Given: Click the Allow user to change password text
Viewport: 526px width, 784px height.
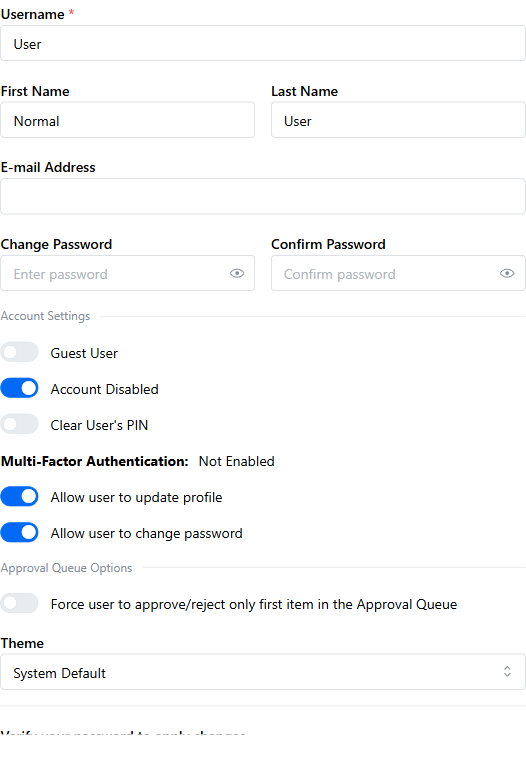Looking at the screenshot, I should point(146,534).
